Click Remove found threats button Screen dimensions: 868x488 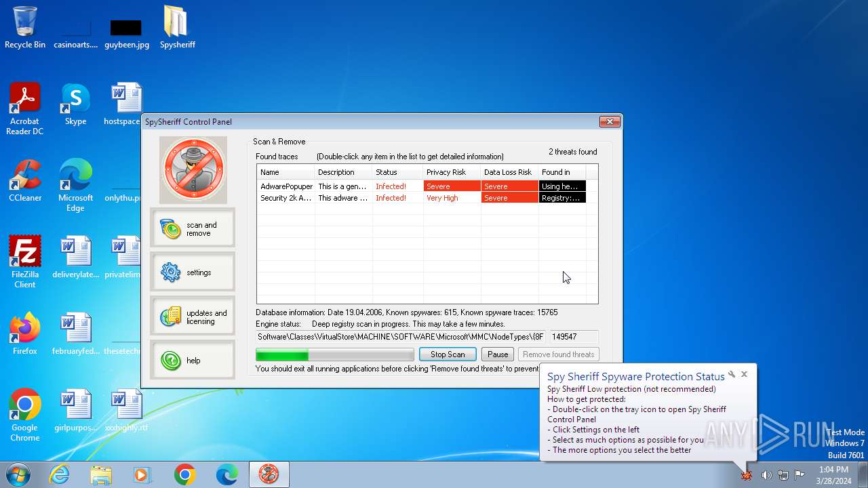[559, 354]
